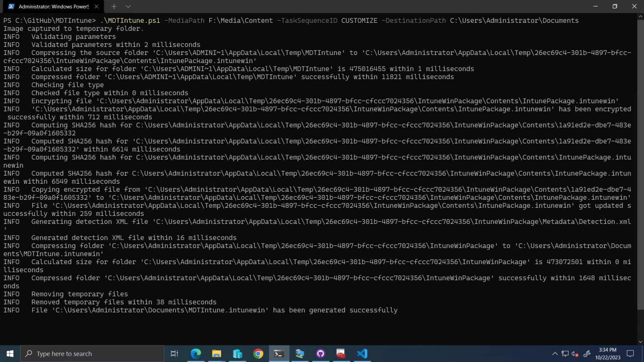Open Visual Studio Code from the taskbar
644x362 pixels.
pos(362,354)
